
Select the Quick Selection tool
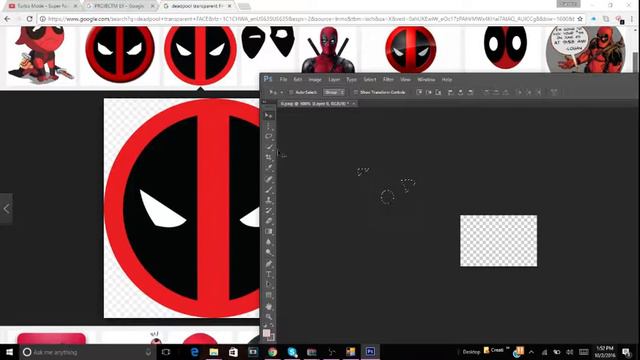pyautogui.click(x=268, y=147)
